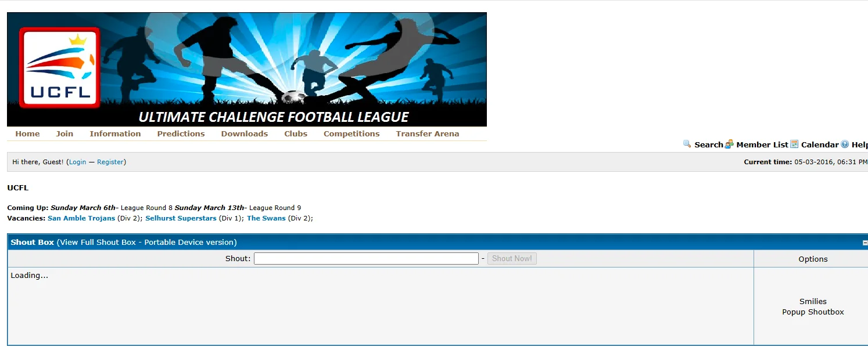The width and height of the screenshot is (868, 347).
Task: Open the Calendar link
Action: pyautogui.click(x=819, y=144)
